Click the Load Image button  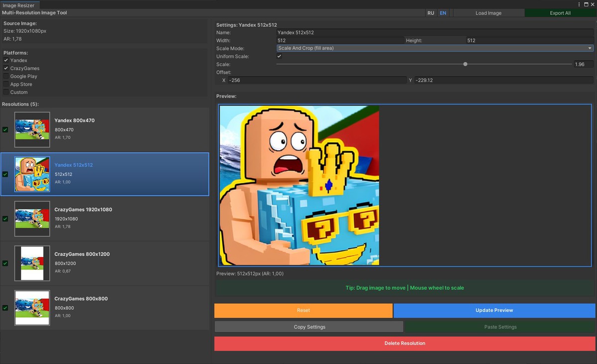click(489, 13)
